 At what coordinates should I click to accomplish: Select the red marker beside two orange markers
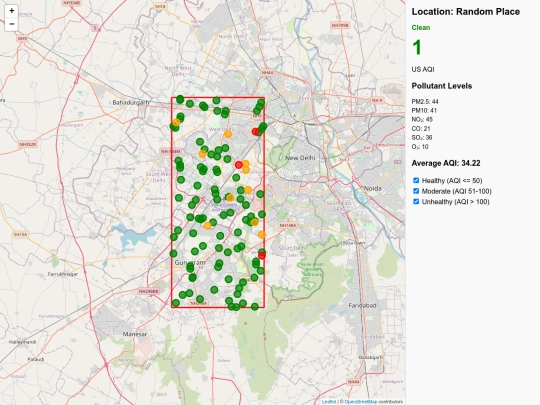[239, 165]
